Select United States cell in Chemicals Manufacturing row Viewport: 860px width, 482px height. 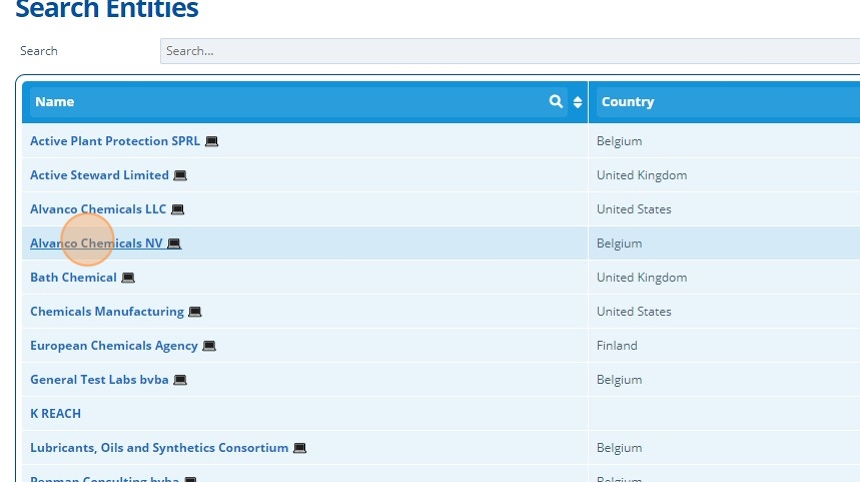(x=725, y=311)
